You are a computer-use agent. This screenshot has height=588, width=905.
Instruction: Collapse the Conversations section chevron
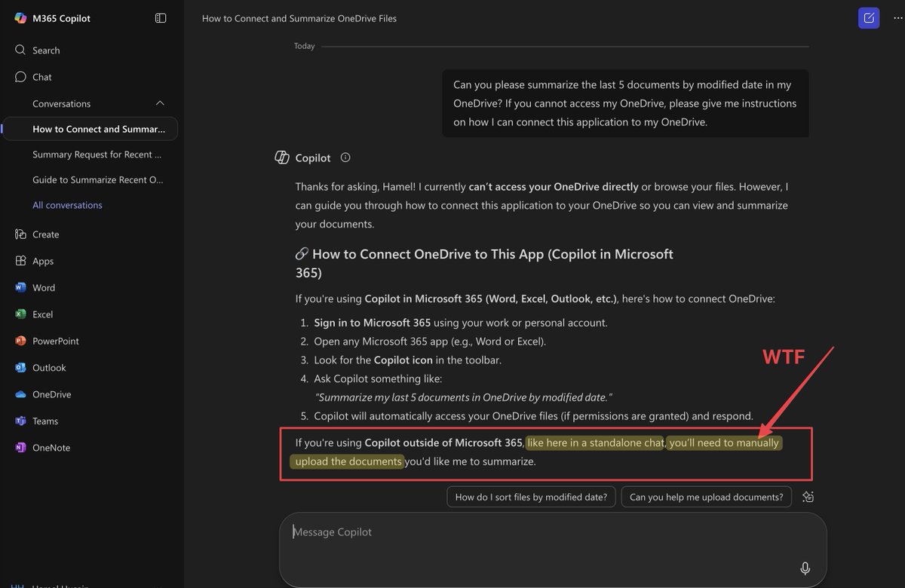click(x=160, y=103)
